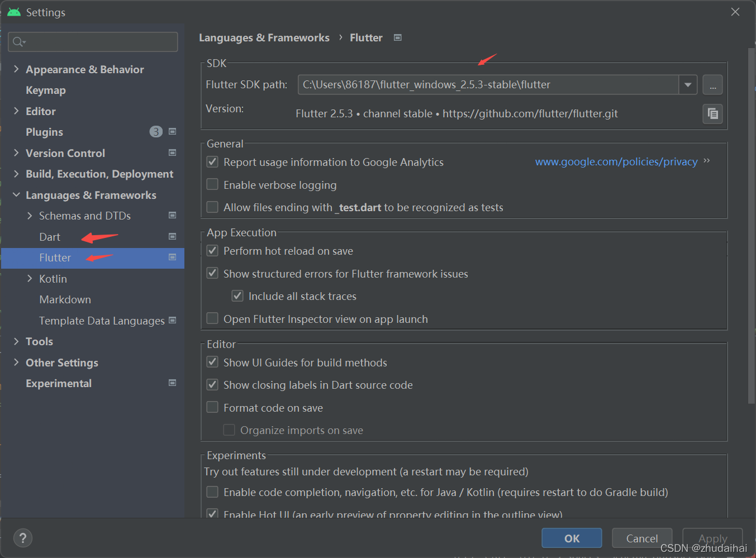Click the project-level icon beside Schemas and DTDs

coord(173,215)
